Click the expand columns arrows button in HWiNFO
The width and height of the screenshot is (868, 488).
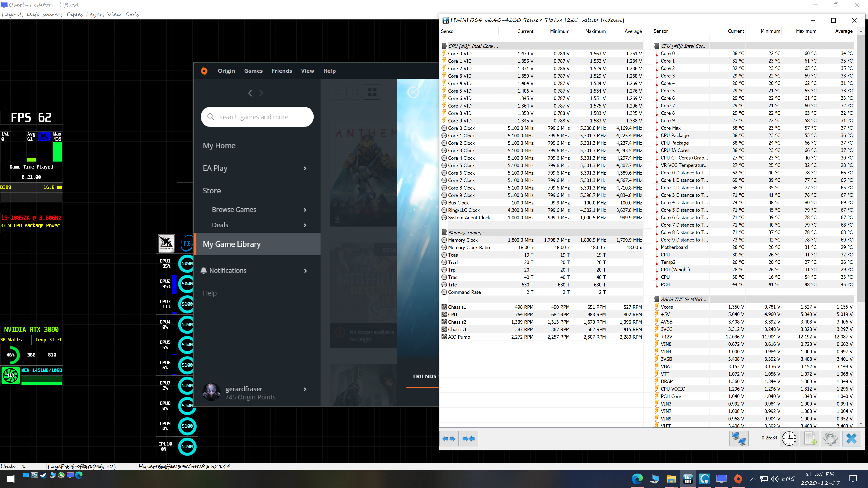pyautogui.click(x=449, y=439)
